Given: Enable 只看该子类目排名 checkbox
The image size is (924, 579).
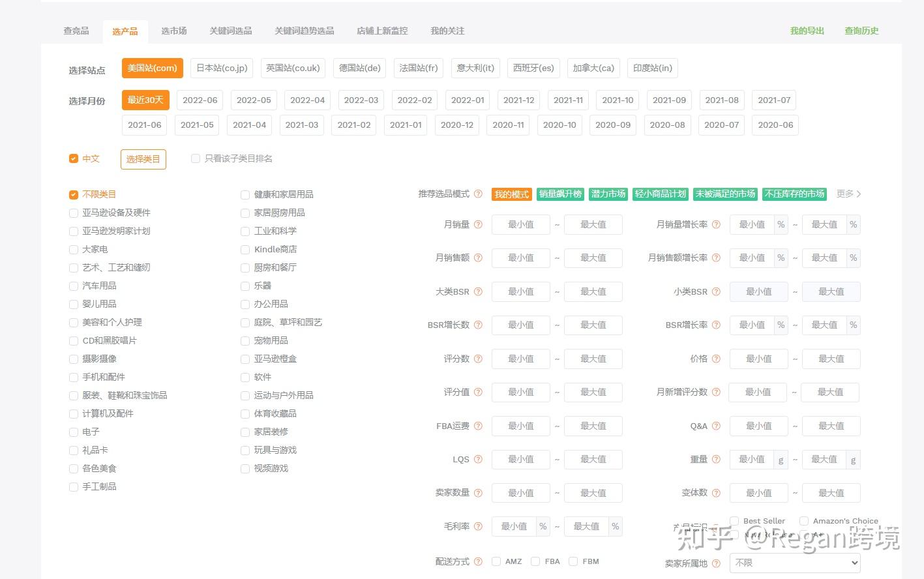Looking at the screenshot, I should pos(196,158).
